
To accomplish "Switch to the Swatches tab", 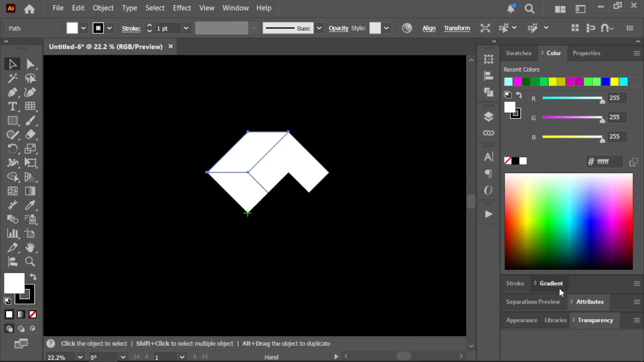I will pyautogui.click(x=519, y=53).
